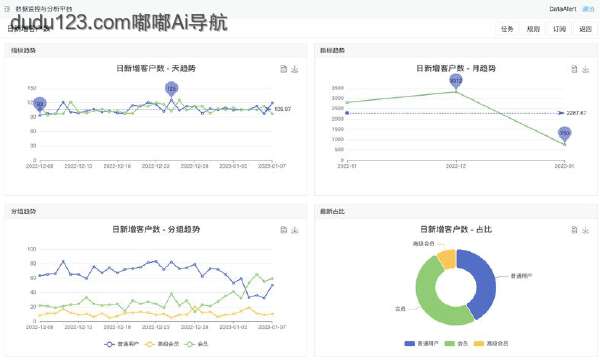The image size is (600, 360).
Task: Click the peak marker on 月趋势 chart
Action: (x=455, y=82)
